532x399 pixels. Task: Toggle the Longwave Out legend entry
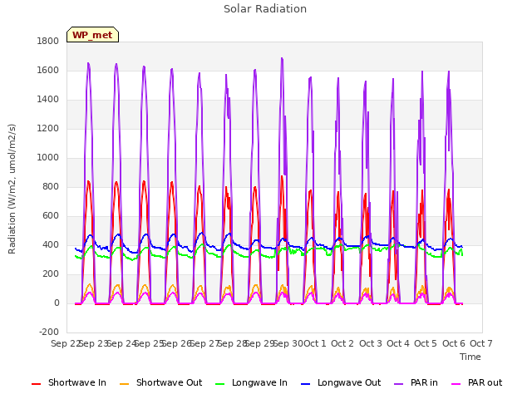[341, 382]
